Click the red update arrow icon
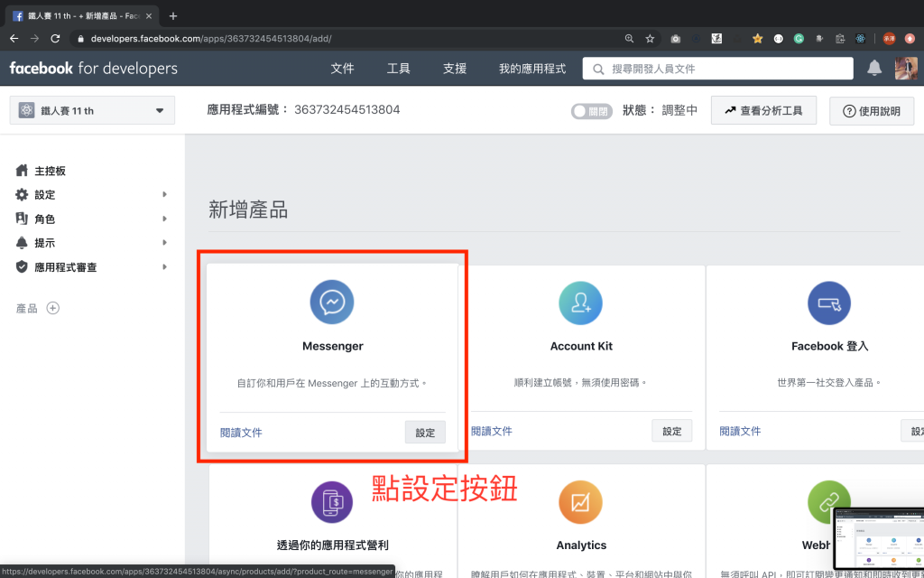This screenshot has height=578, width=924. click(910, 39)
